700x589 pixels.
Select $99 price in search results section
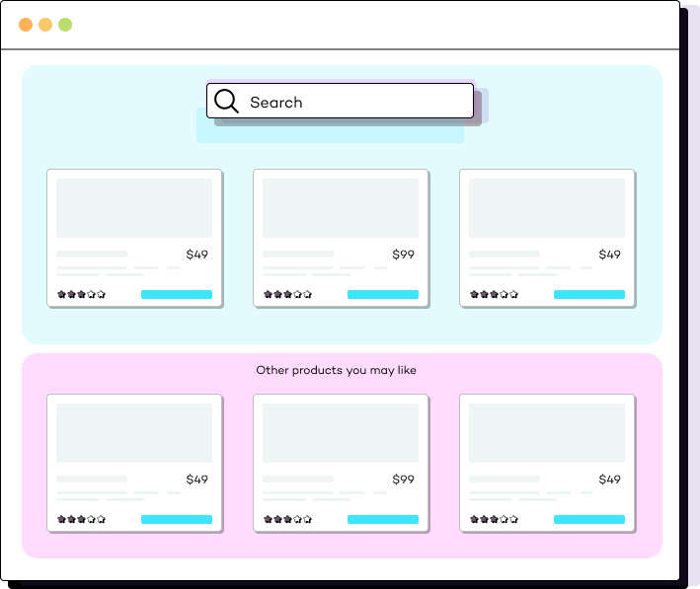click(x=403, y=255)
